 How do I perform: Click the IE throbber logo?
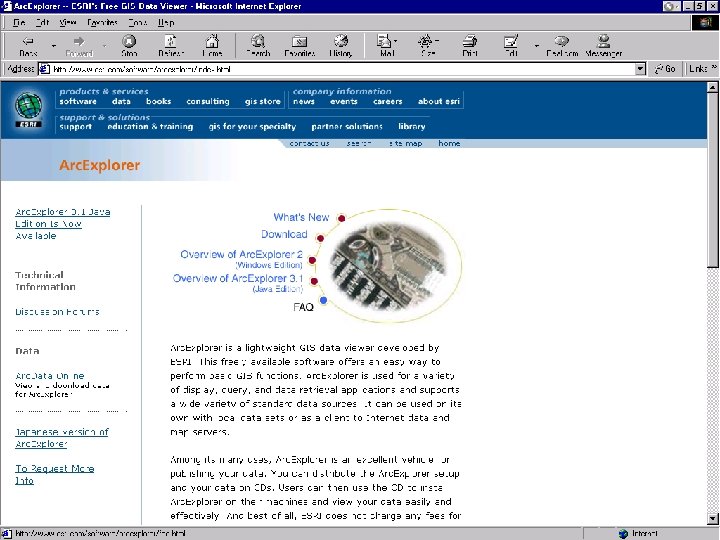point(705,22)
